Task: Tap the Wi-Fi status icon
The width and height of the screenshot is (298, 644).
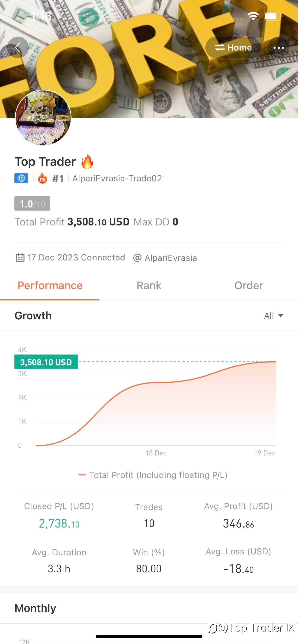Action: 253,16
